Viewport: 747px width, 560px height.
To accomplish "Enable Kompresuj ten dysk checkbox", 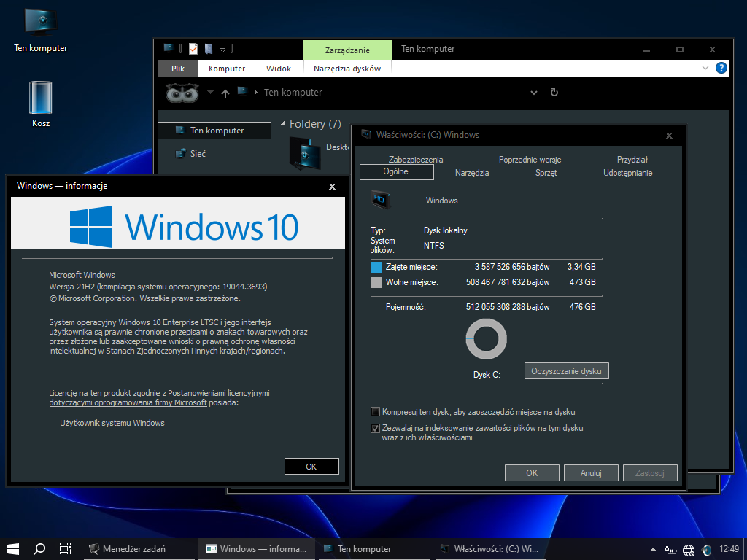I will coord(376,412).
